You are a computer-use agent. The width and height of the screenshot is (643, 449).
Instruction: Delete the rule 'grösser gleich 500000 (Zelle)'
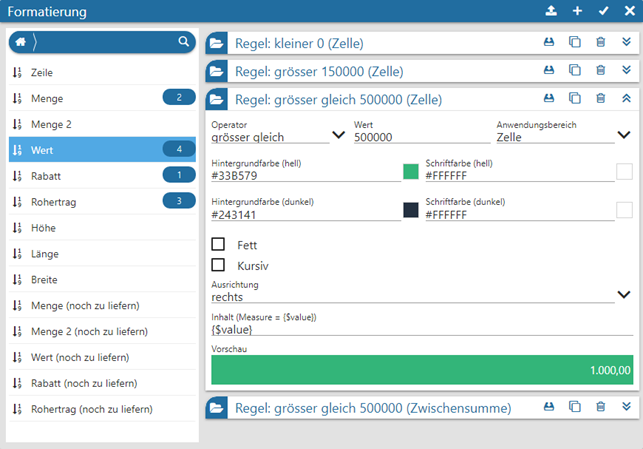coord(600,98)
